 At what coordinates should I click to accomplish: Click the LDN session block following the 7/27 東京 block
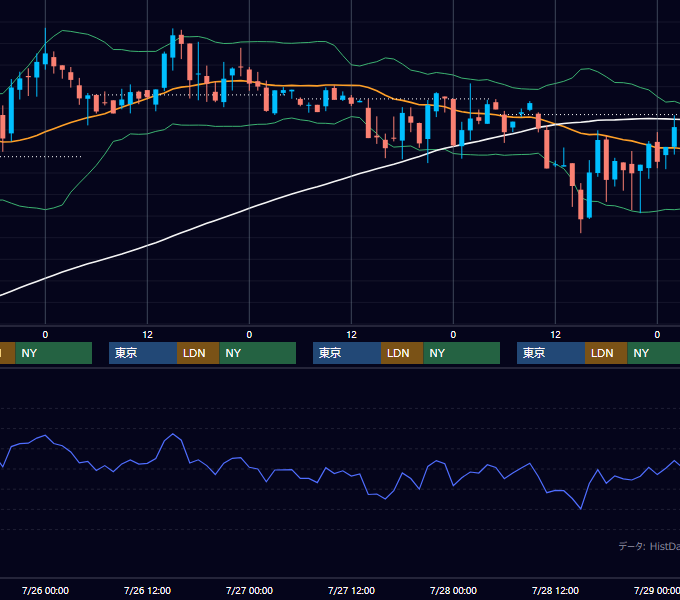[402, 353]
